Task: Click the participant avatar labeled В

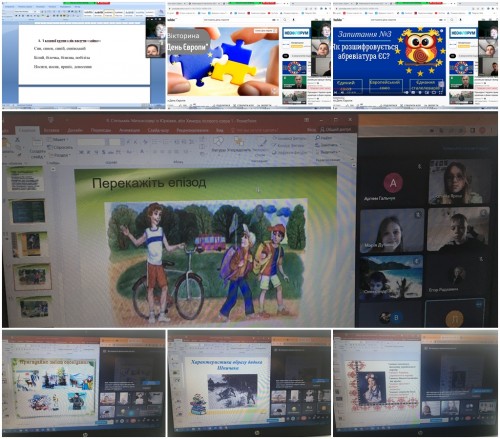Action: 396,317
